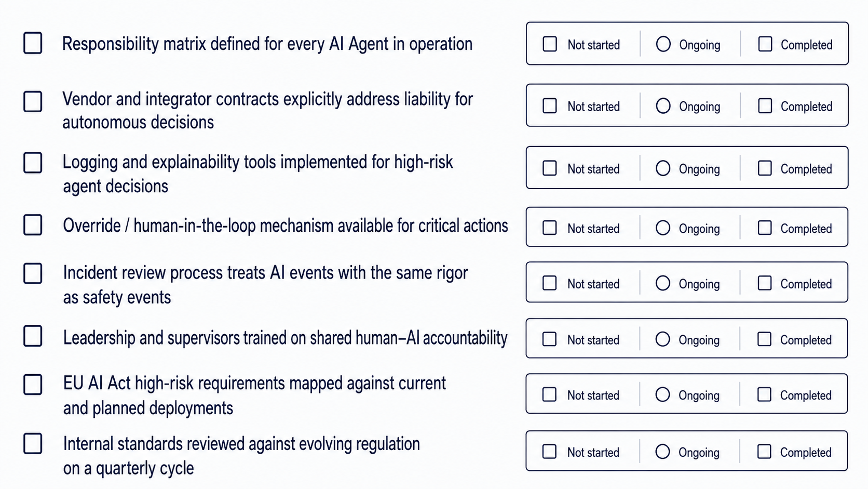
Task: Check the EU AI Act requirements checkbox
Action: pyautogui.click(x=33, y=385)
